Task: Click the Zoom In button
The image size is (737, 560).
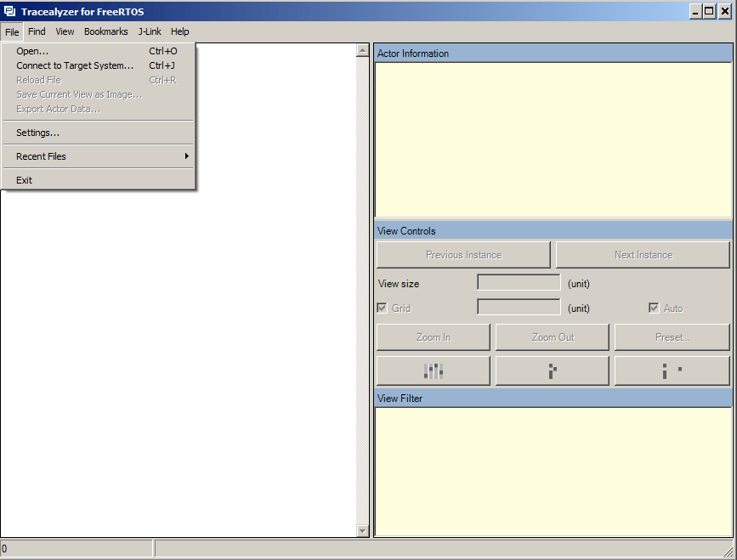Action: (433, 337)
